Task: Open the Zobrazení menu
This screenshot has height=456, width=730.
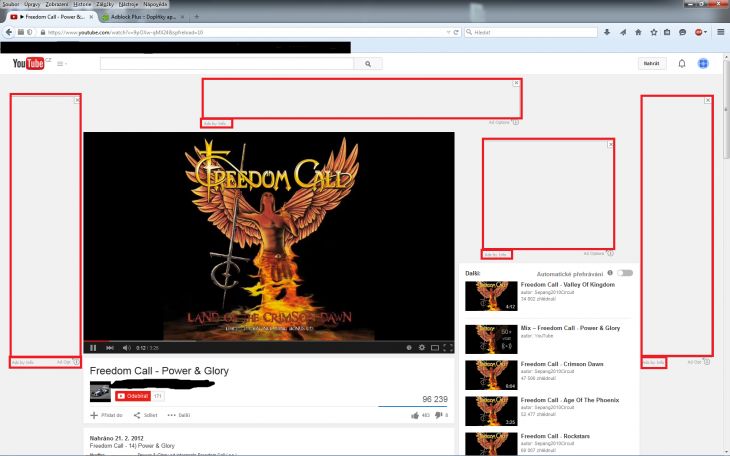Action: point(57,4)
